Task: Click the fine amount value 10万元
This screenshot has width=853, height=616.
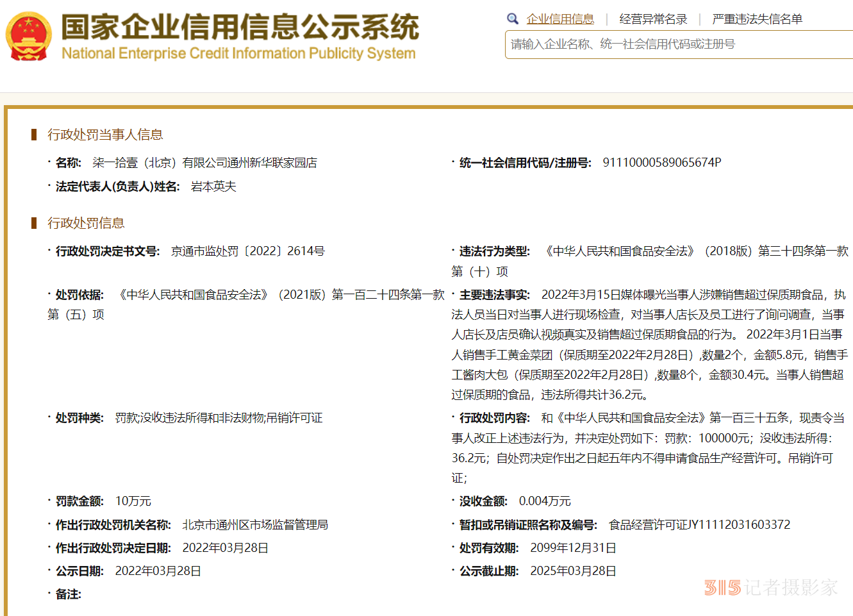Action: pos(133,501)
